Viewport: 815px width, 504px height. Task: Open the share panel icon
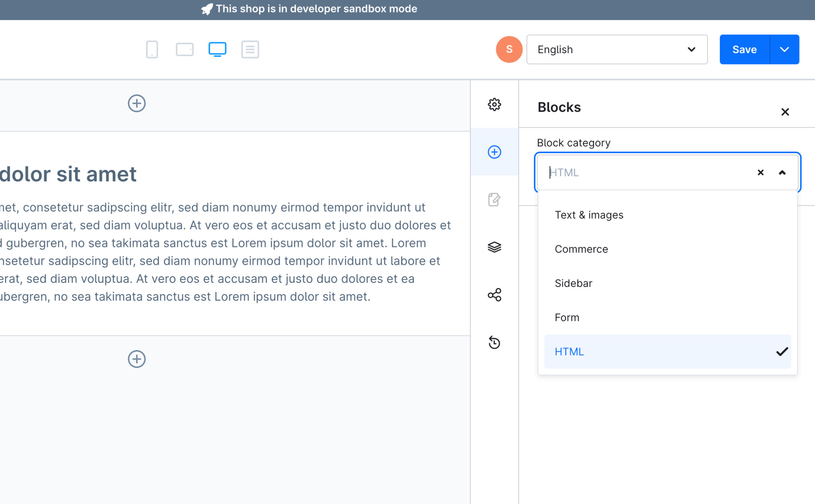(x=494, y=295)
